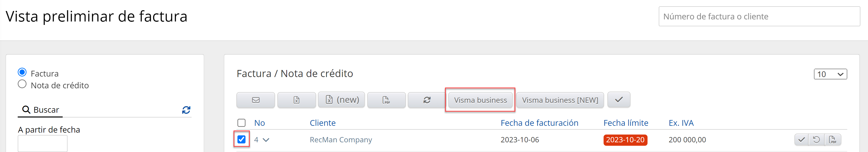Click the envelope email invoice button

pyautogui.click(x=256, y=100)
